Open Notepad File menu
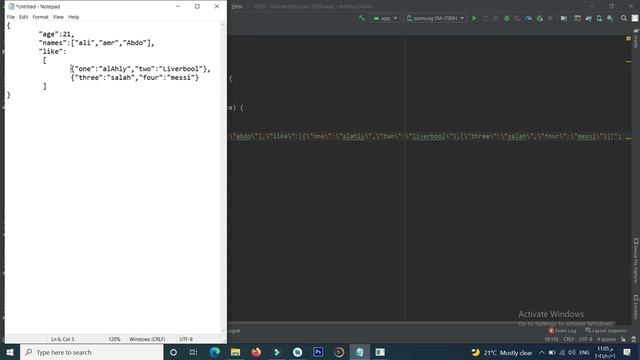The image size is (640, 360). (11, 17)
